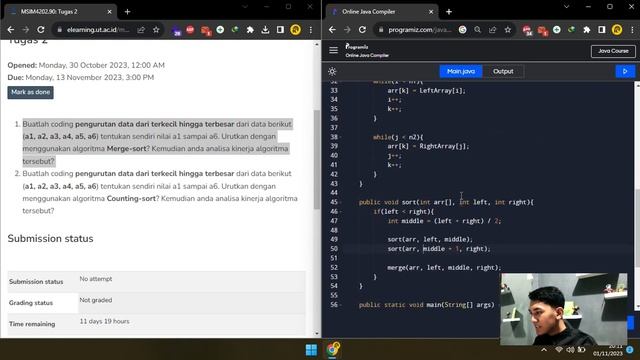The image size is (640, 360).
Task: Collapse code fold at line 45
Action: point(341,202)
